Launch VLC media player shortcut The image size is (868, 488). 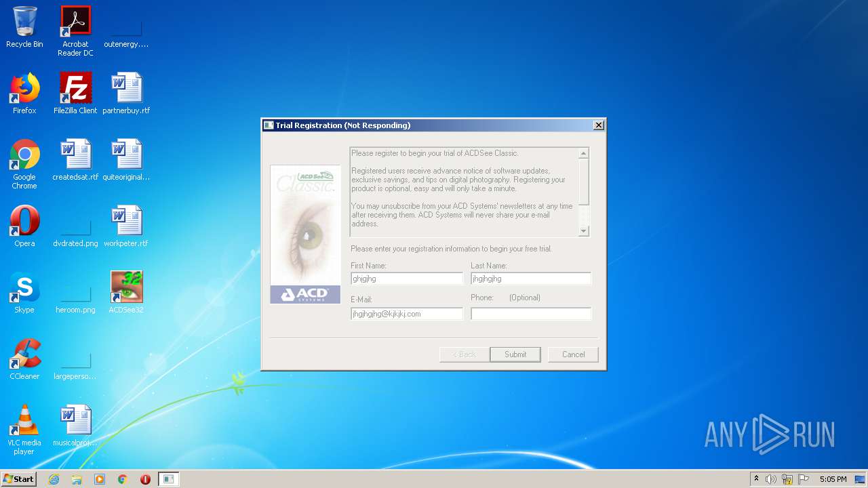click(24, 430)
